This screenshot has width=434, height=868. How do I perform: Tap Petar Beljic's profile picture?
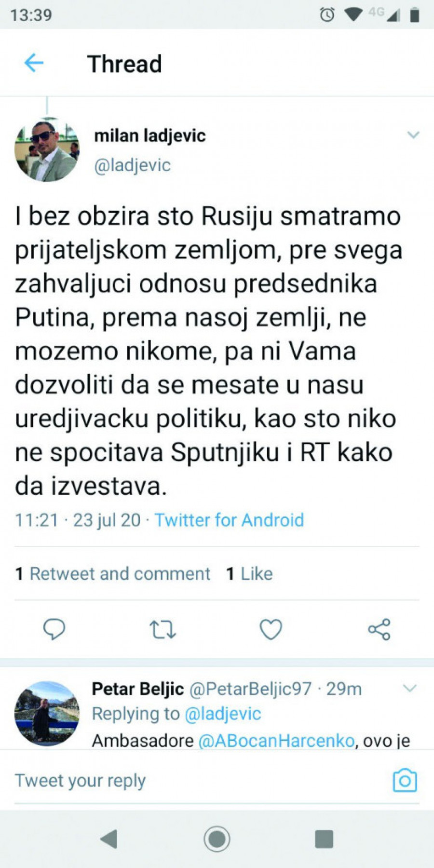47,714
